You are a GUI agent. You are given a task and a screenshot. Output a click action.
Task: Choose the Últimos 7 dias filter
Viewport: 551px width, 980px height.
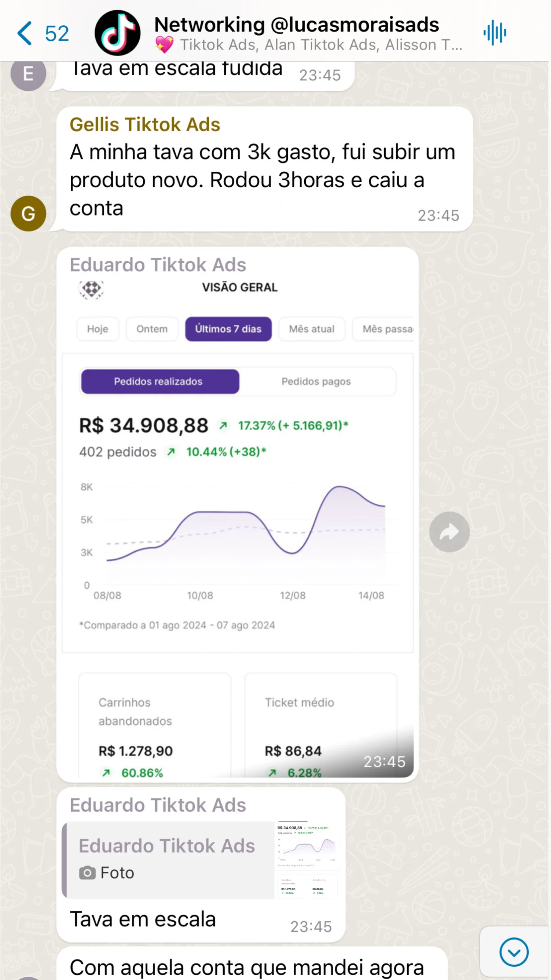pos(228,329)
